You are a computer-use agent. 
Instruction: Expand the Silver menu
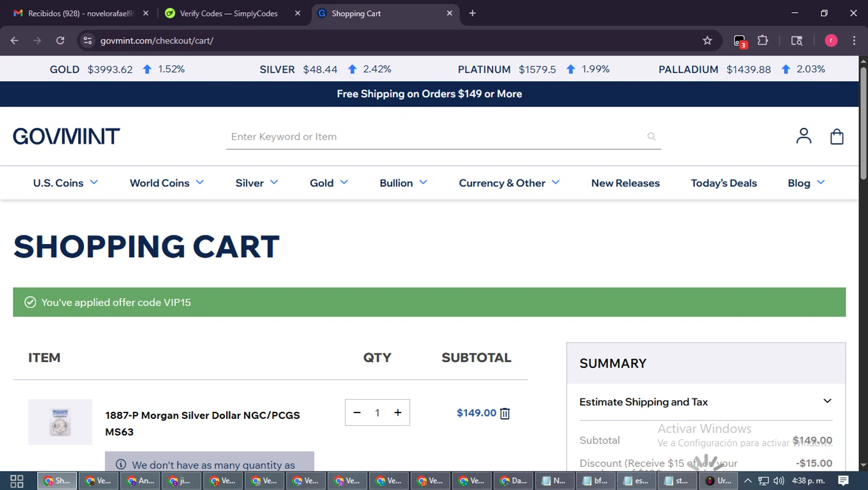pos(257,183)
